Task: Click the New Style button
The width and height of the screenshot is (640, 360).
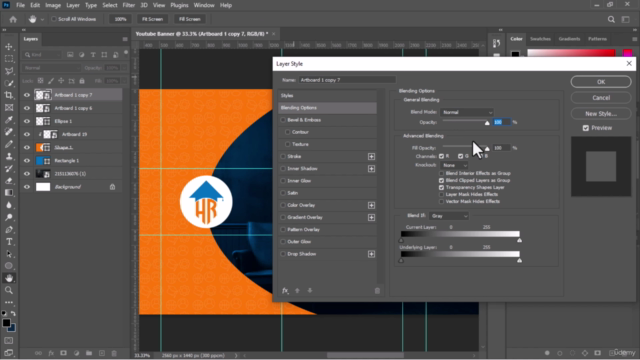Action: [x=601, y=114]
